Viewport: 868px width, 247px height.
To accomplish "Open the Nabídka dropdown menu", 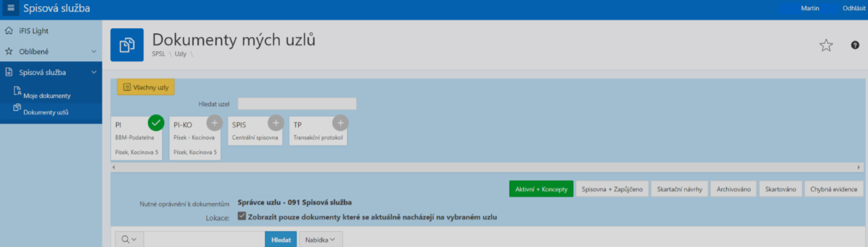I will (321, 240).
